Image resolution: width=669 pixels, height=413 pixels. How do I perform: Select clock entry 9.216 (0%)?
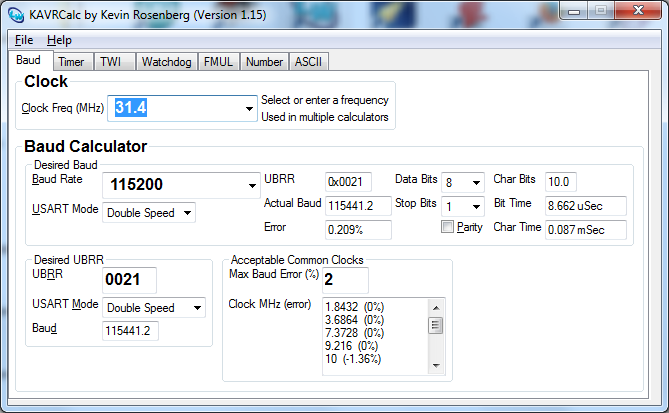[351, 346]
